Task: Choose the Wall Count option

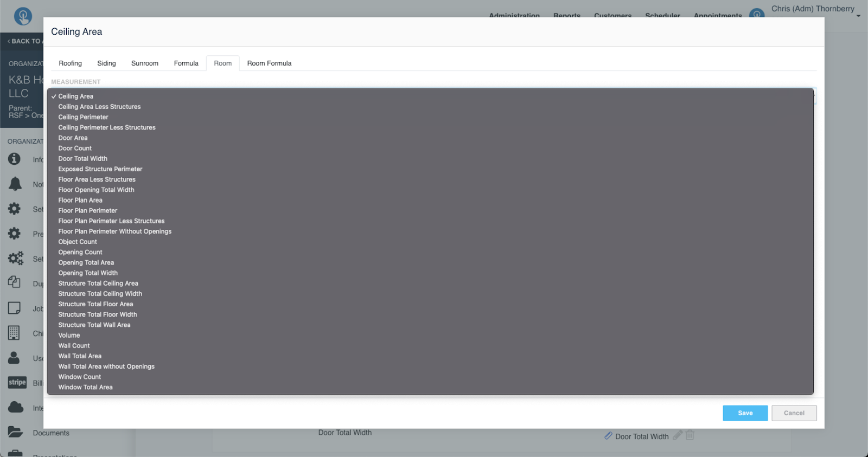Action: pos(430,346)
